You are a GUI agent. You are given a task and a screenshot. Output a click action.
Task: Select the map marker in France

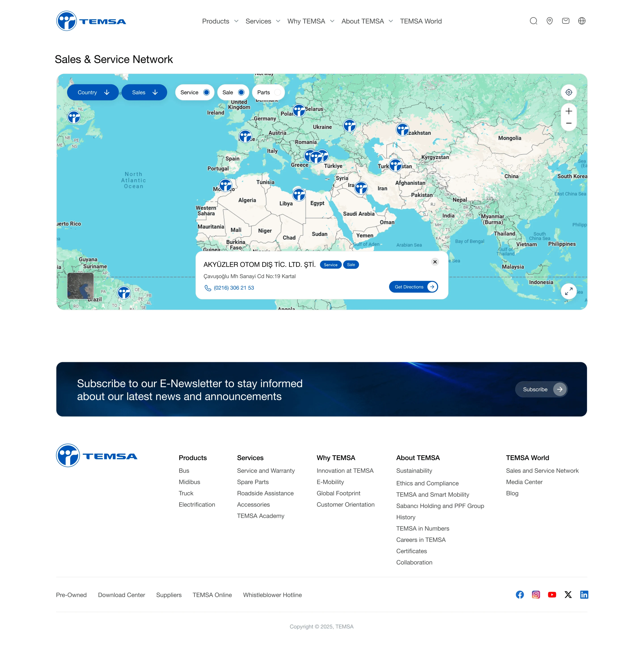click(x=245, y=136)
